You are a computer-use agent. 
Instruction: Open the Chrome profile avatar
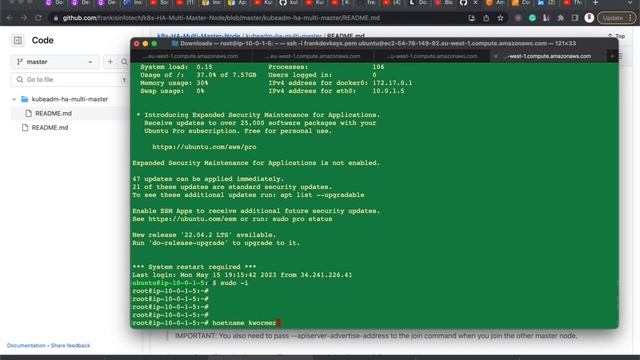[589, 18]
